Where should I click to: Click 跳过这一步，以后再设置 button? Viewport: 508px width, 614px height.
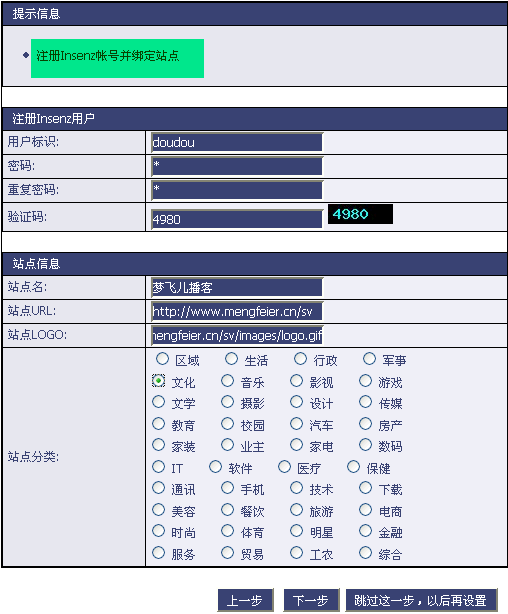pos(421,600)
